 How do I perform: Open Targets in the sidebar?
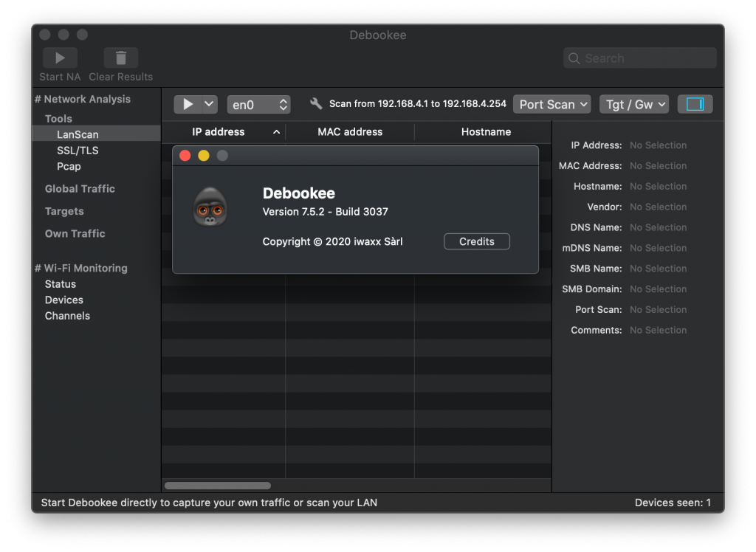(64, 211)
